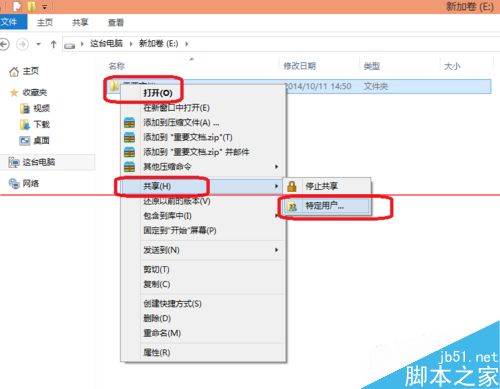Select 网络 in the navigation pane
The image size is (500, 389).
31,183
